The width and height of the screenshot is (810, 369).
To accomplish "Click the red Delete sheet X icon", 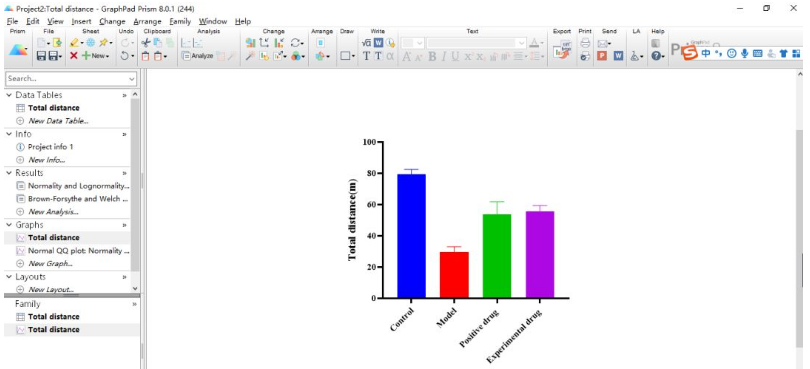I will (74, 55).
